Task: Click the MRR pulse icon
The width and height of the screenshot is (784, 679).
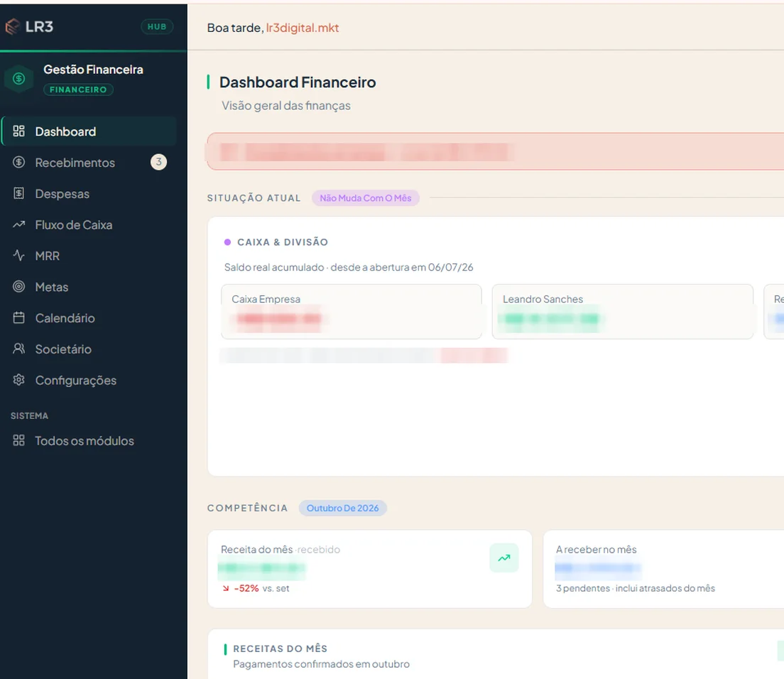Action: click(x=19, y=256)
